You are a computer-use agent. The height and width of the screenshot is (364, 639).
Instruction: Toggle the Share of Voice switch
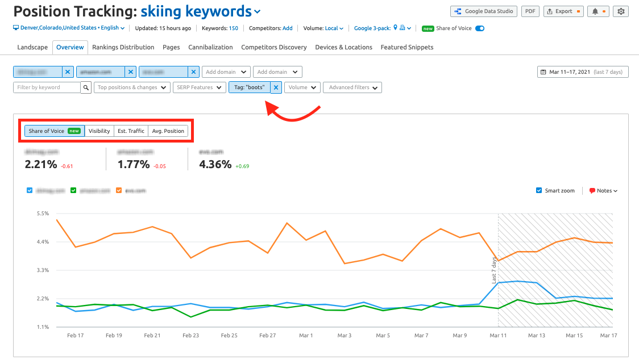click(x=480, y=28)
